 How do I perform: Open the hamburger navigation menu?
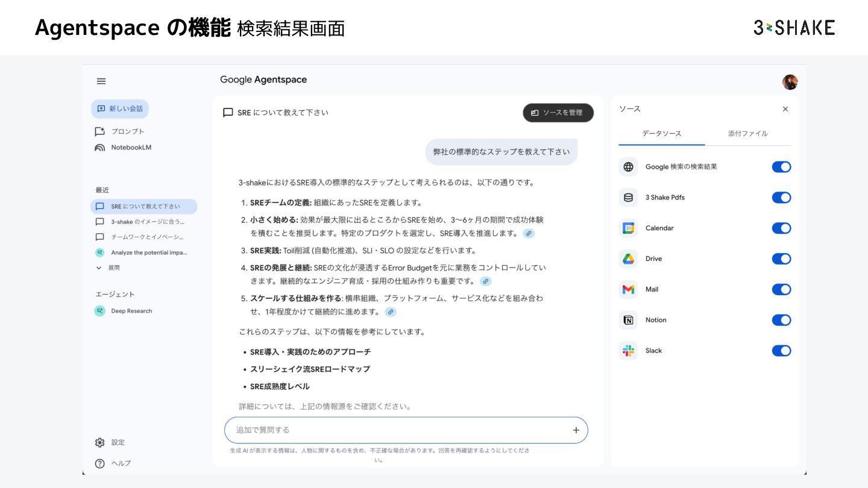point(101,81)
